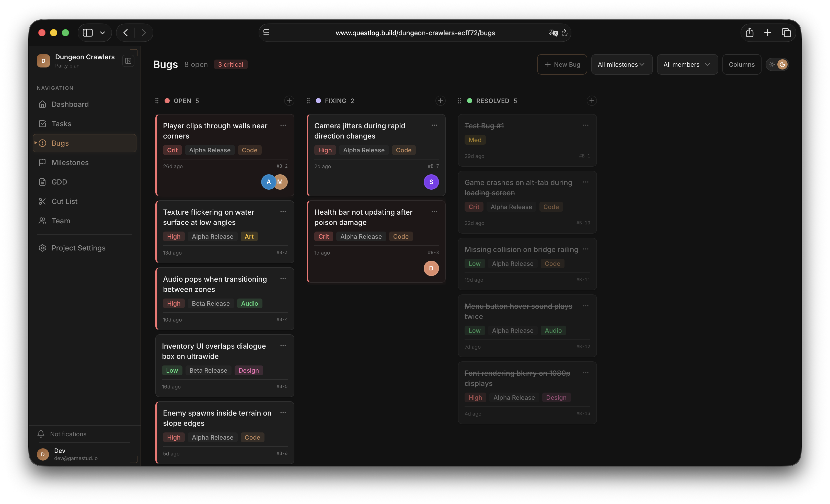Open the ellipsis menu on the Test Bug #1 card

point(585,125)
